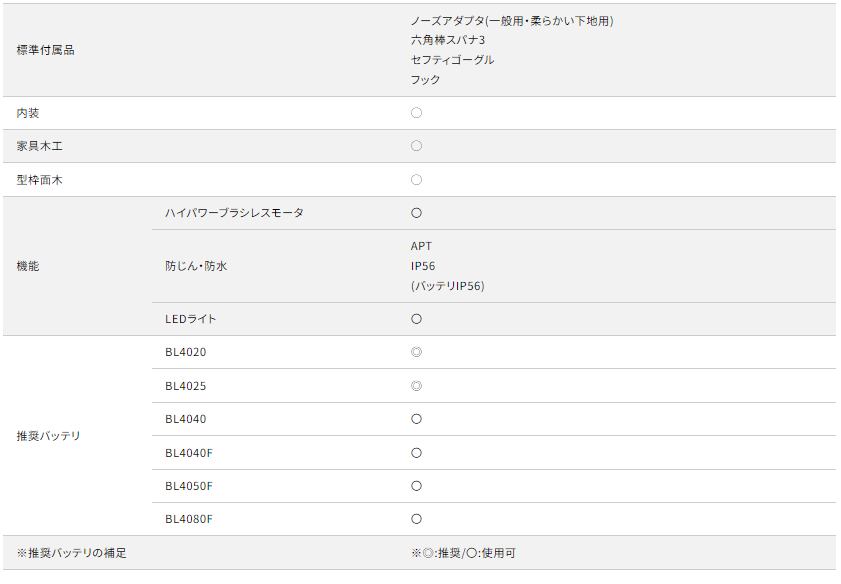Select the 標準付属品 row label
Screen dimensions: 841x584
45,50
